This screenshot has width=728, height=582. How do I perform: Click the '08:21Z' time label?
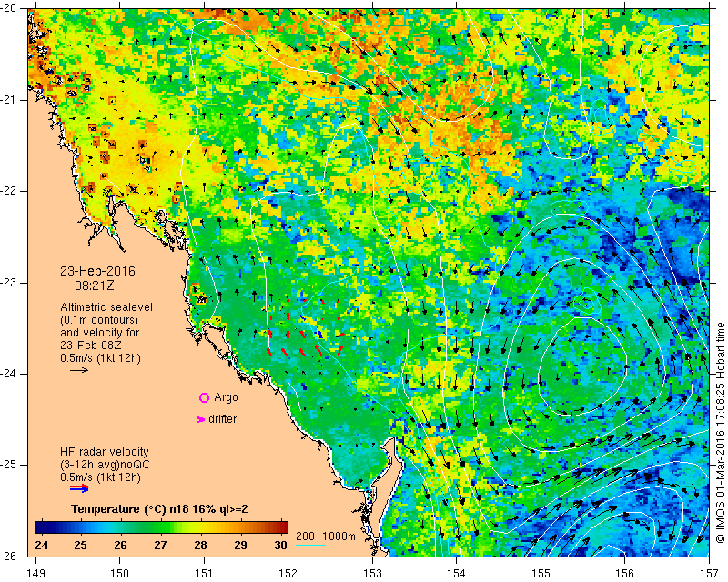95,286
